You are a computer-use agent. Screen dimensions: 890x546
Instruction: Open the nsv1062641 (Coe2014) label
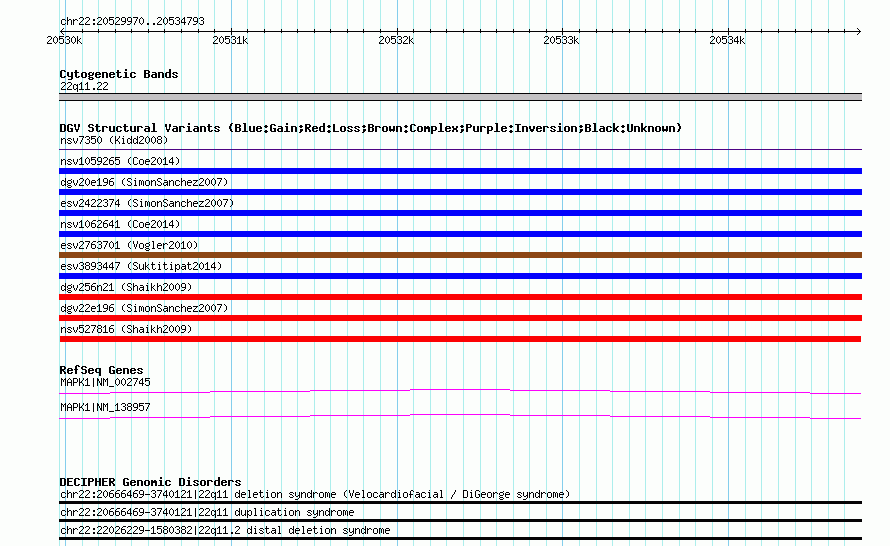(x=120, y=224)
